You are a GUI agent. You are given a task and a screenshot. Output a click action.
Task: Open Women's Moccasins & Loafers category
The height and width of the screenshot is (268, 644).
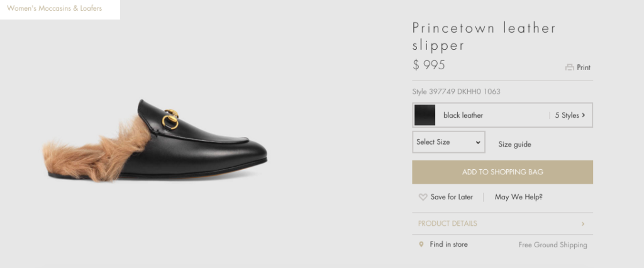(55, 8)
